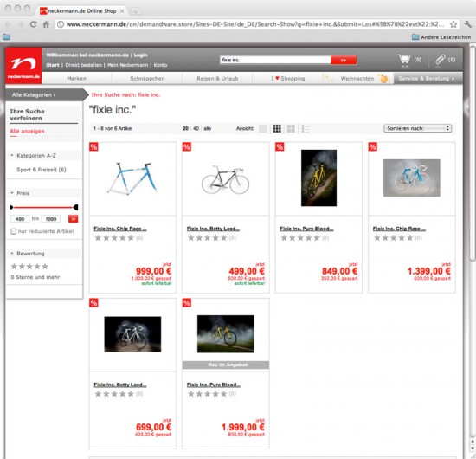Click browser back arrow
476x459 pixels.
pos(8,24)
